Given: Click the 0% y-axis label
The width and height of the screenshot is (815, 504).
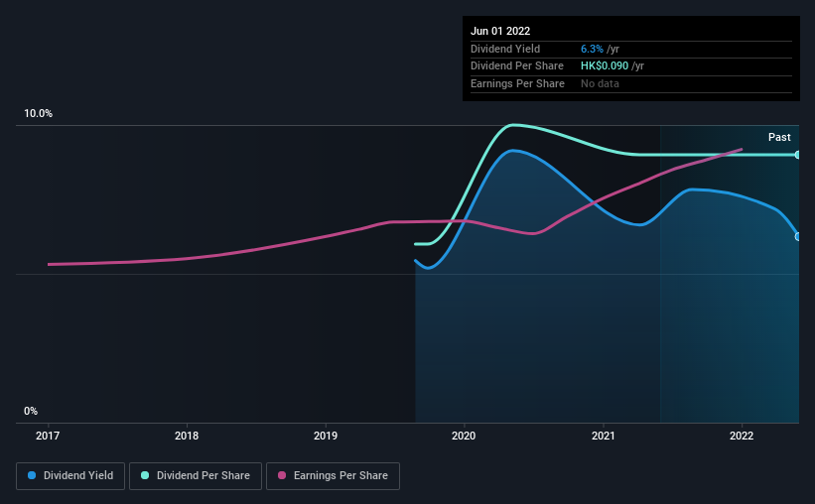Looking at the screenshot, I should (x=31, y=411).
